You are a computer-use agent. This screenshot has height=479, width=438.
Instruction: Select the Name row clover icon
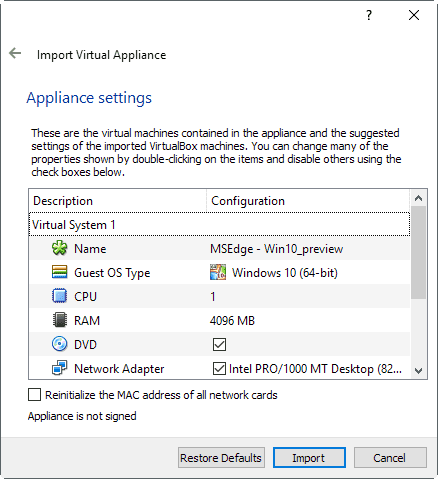[x=60, y=248]
